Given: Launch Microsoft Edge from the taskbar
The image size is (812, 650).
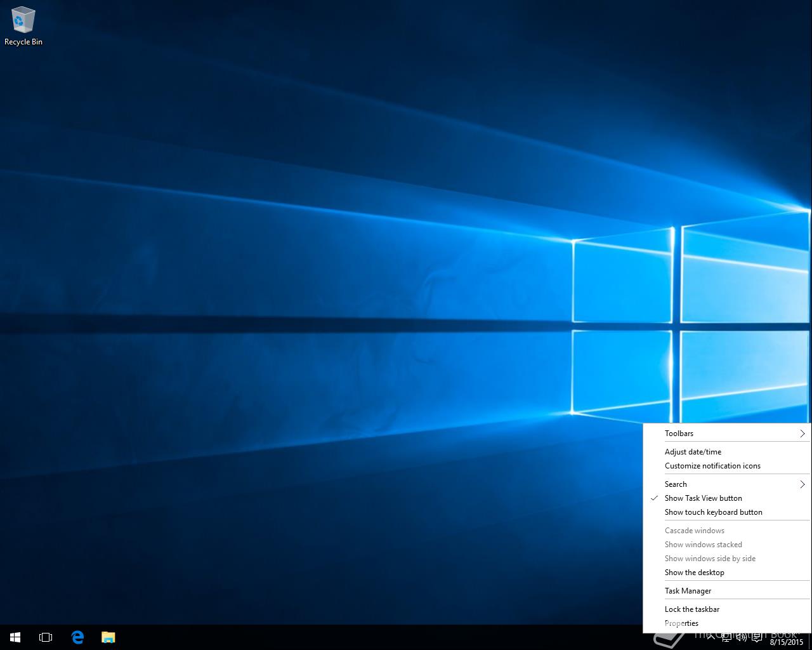Looking at the screenshot, I should (77, 637).
